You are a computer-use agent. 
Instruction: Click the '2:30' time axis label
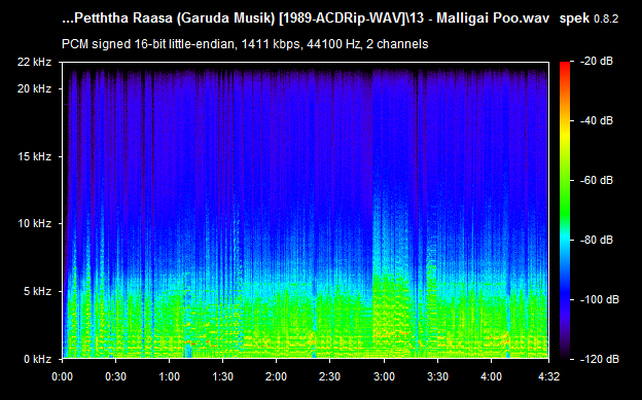pyautogui.click(x=330, y=376)
